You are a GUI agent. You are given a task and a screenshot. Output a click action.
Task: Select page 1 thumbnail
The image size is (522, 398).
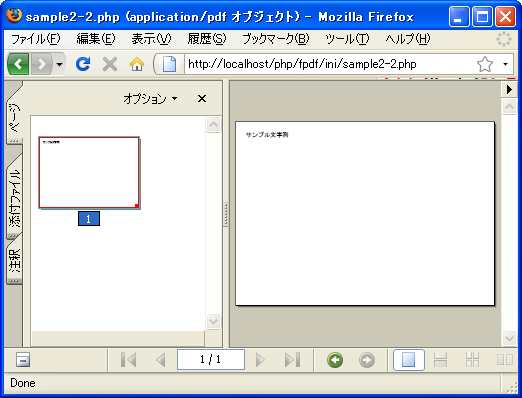(89, 173)
